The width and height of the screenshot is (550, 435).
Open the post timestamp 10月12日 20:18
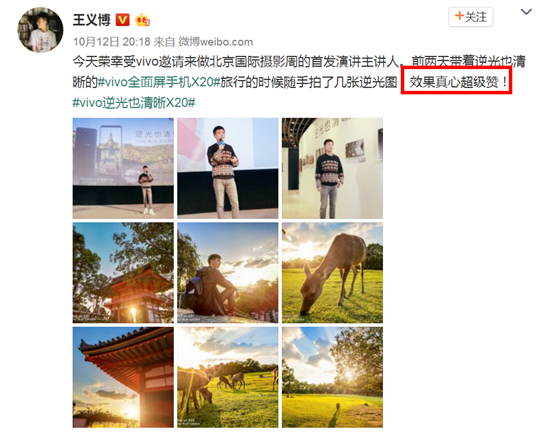[112, 42]
